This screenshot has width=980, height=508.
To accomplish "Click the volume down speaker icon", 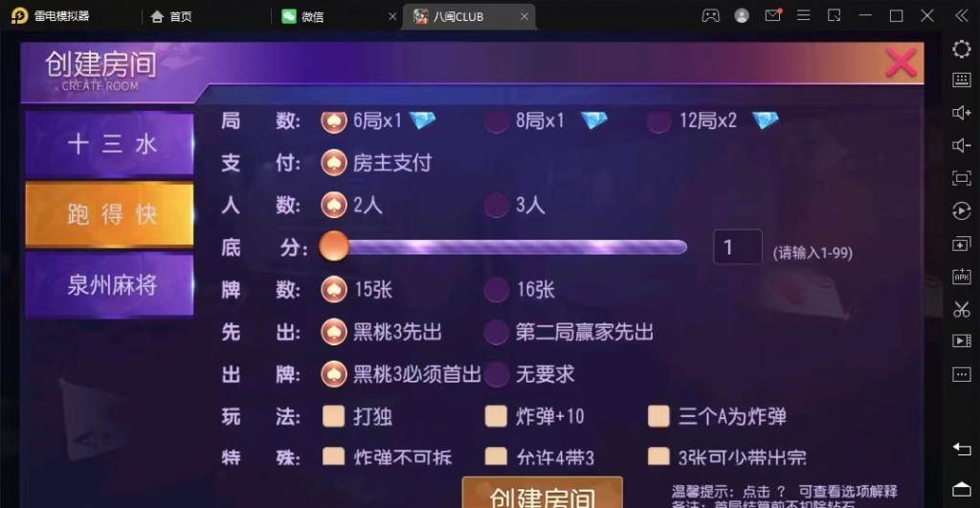I will tap(961, 145).
